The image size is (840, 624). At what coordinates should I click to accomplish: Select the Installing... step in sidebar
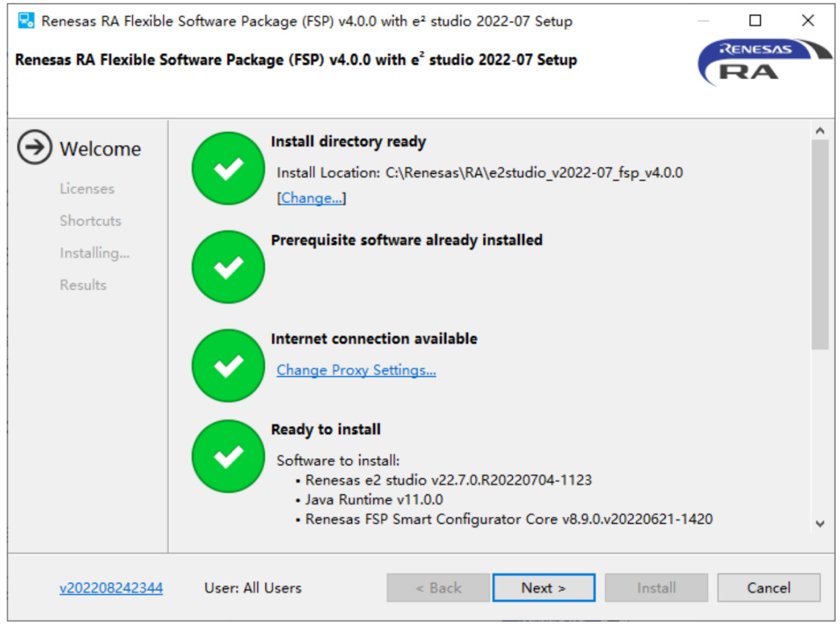95,253
